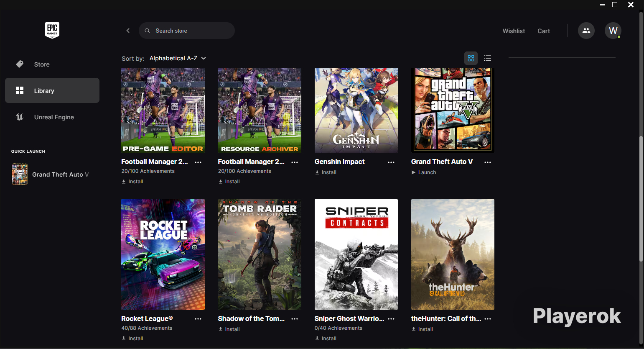
Task: Open the Friends list icon
Action: click(586, 31)
